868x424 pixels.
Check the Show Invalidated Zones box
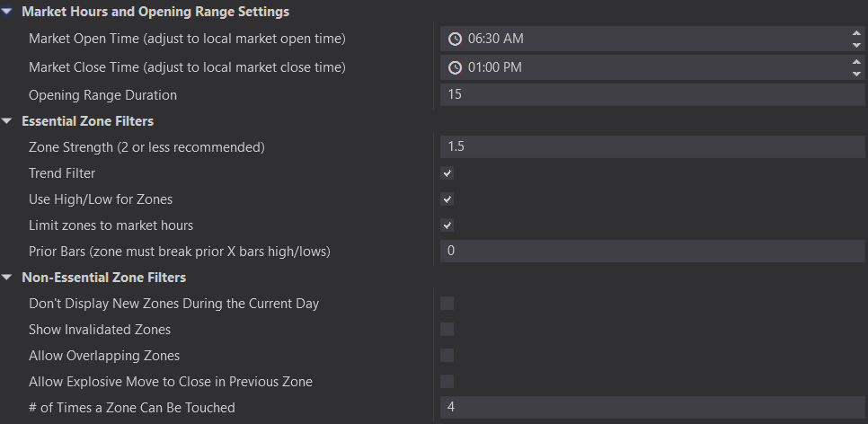point(447,330)
